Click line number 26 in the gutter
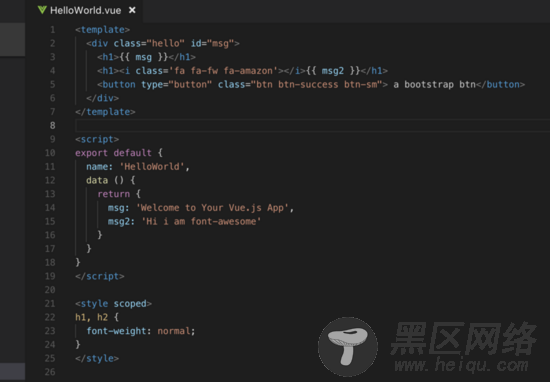The height and width of the screenshot is (382, 550). point(50,372)
